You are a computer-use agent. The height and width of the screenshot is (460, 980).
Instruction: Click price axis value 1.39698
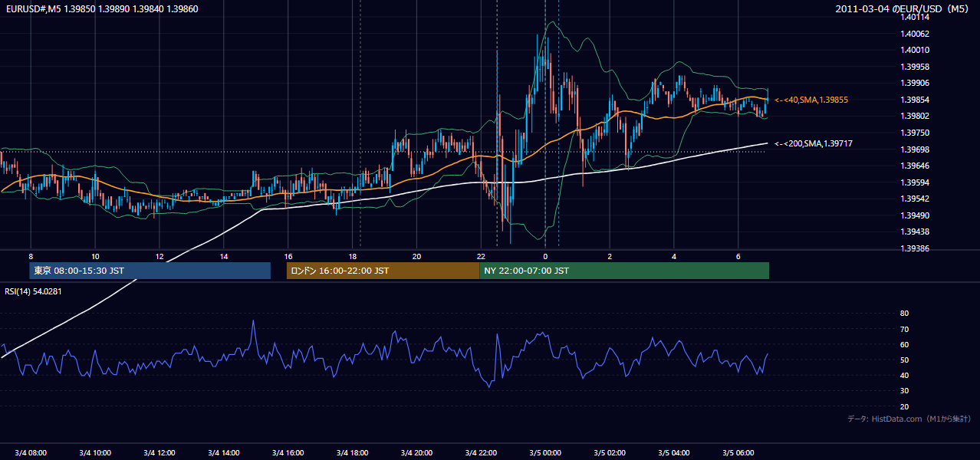916,149
